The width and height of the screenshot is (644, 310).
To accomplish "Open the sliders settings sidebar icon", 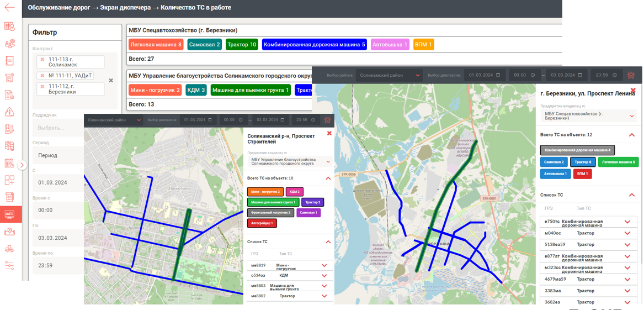I will (x=9, y=266).
